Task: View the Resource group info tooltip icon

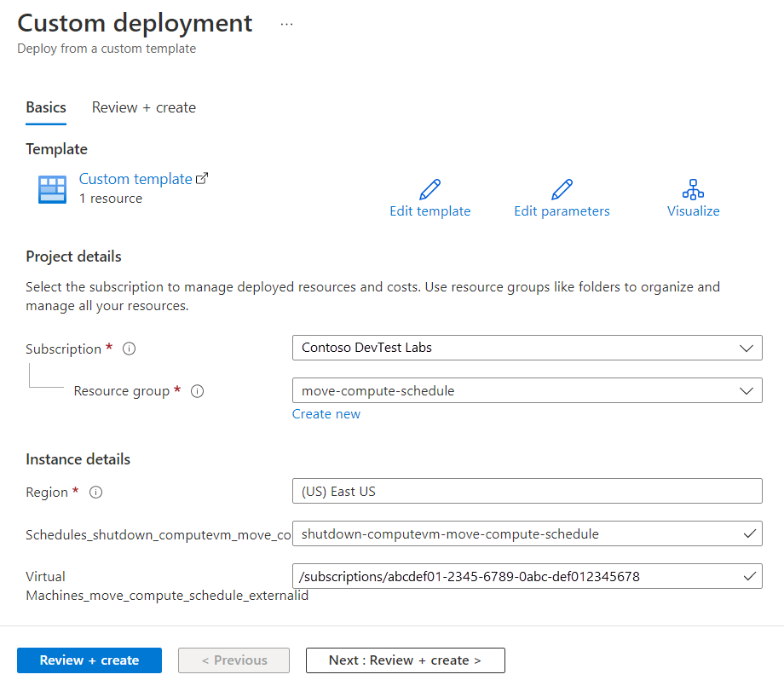Action: (x=197, y=391)
